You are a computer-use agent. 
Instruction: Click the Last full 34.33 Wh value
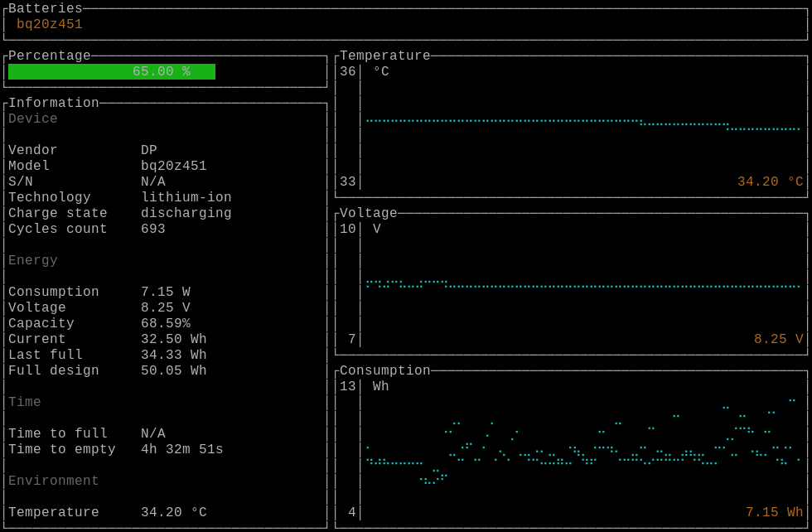(174, 355)
